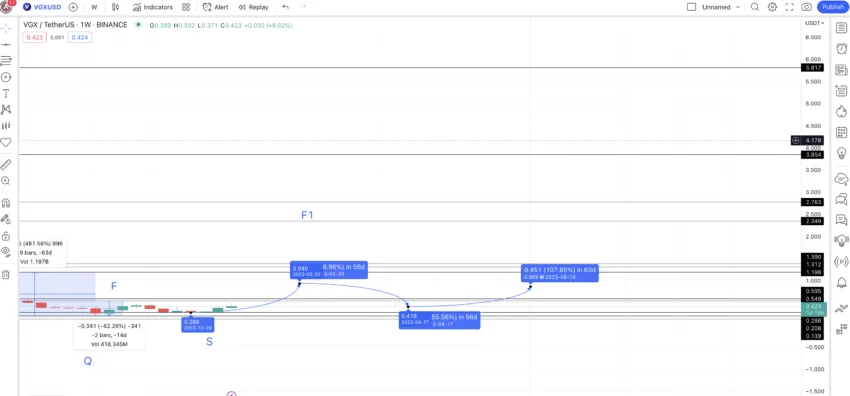Create a new Alert
Image resolution: width=850 pixels, height=396 pixels.
216,7
